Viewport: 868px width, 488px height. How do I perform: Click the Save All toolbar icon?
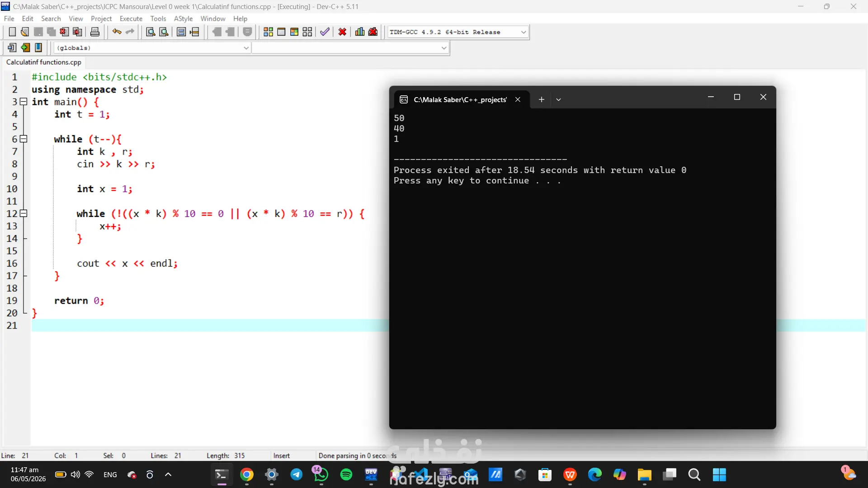pos(51,32)
